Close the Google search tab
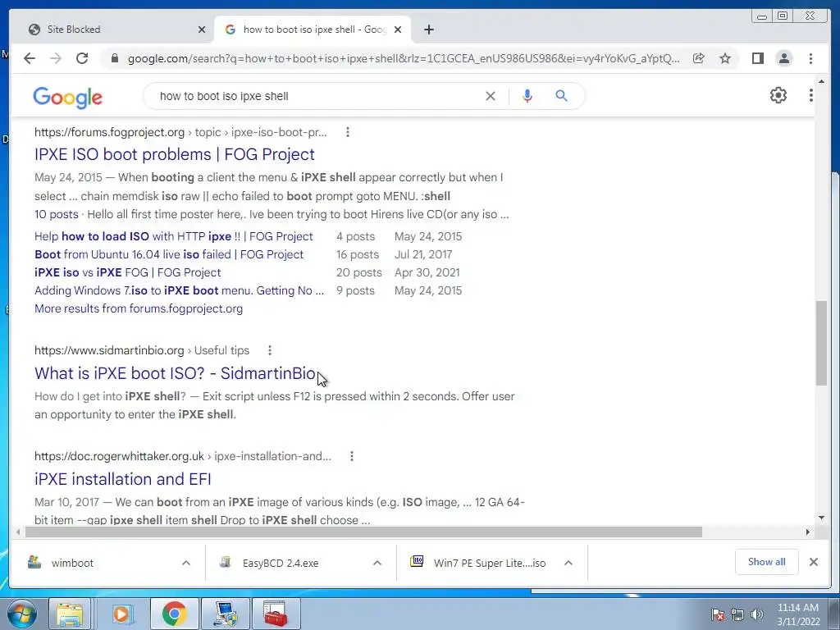This screenshot has height=630, width=840. (x=398, y=30)
